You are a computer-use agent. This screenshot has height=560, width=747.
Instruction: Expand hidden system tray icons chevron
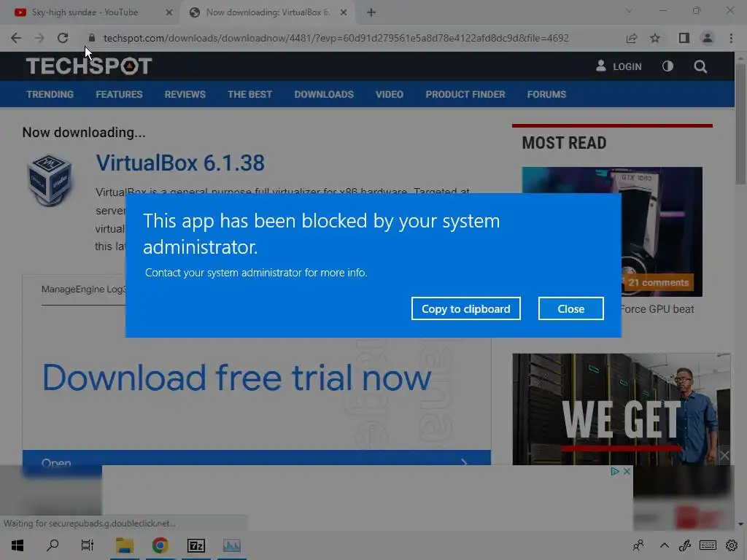[x=664, y=545]
